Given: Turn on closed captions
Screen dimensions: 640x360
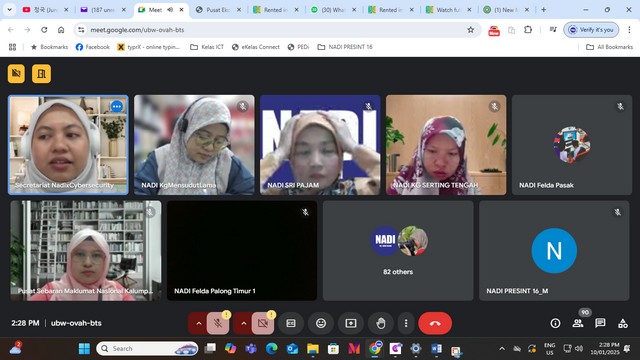Looking at the screenshot, I should (x=291, y=323).
